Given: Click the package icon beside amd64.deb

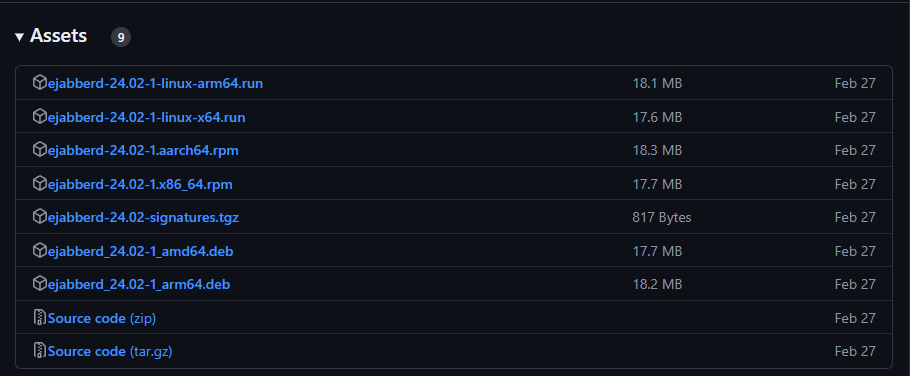Looking at the screenshot, I should click(39, 250).
